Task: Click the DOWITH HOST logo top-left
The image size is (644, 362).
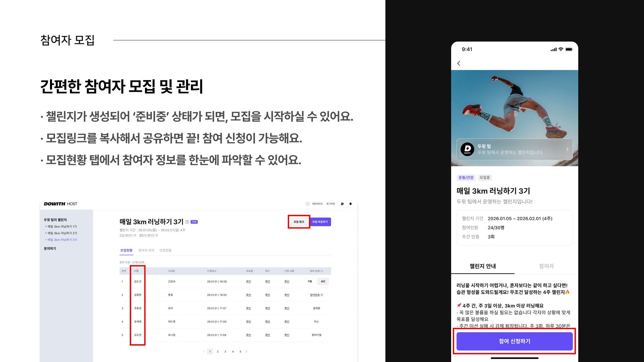Action: click(60, 204)
